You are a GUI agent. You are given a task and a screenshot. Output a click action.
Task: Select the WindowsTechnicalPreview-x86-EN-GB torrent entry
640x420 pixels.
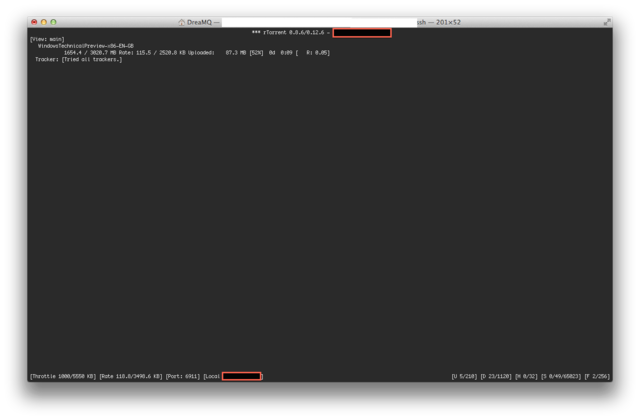(x=85, y=46)
